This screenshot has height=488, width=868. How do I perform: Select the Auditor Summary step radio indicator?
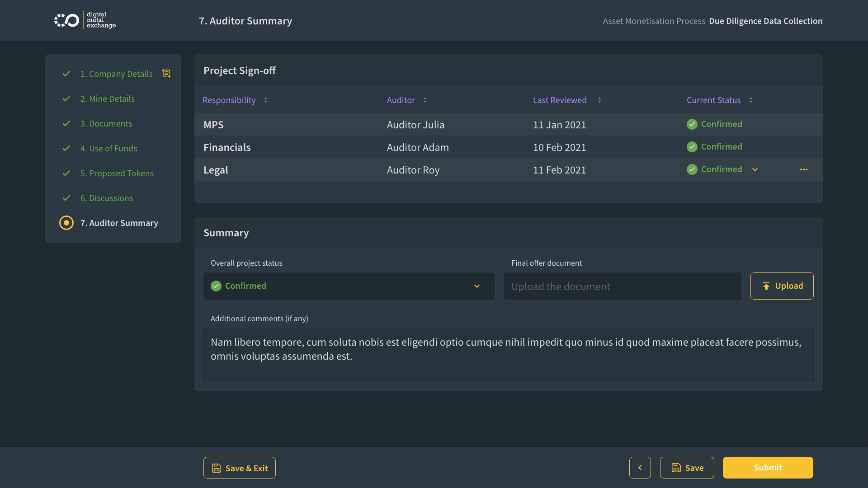tap(66, 223)
